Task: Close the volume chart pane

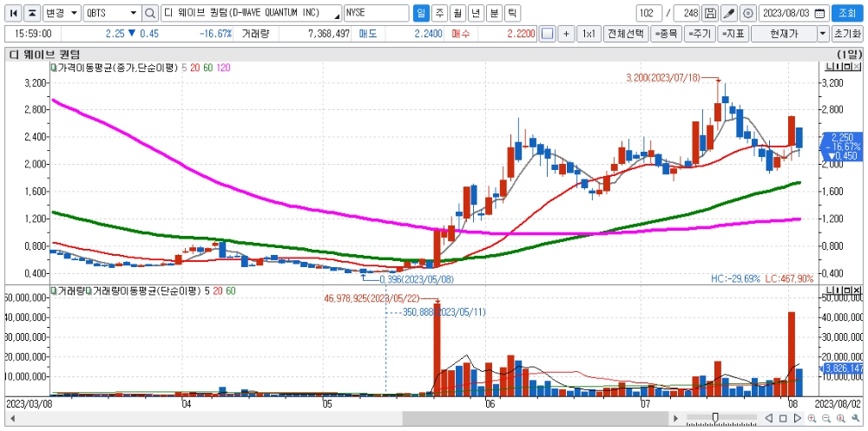Action: (x=858, y=291)
